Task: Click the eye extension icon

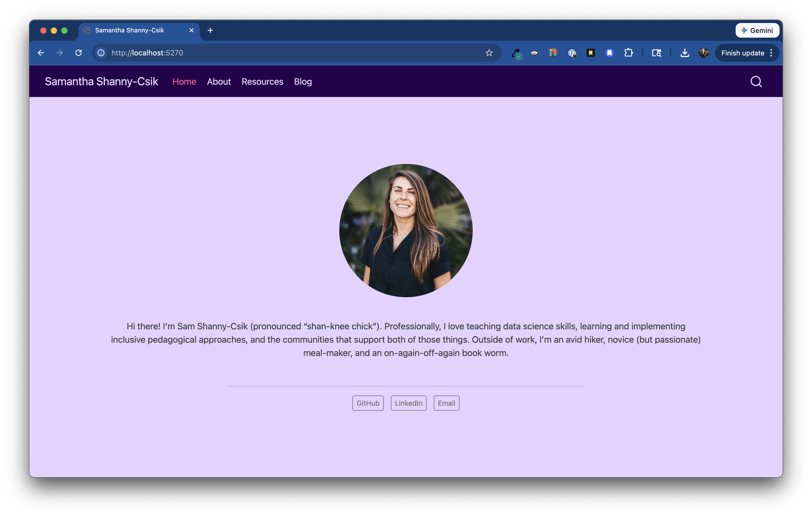Action: coord(534,53)
